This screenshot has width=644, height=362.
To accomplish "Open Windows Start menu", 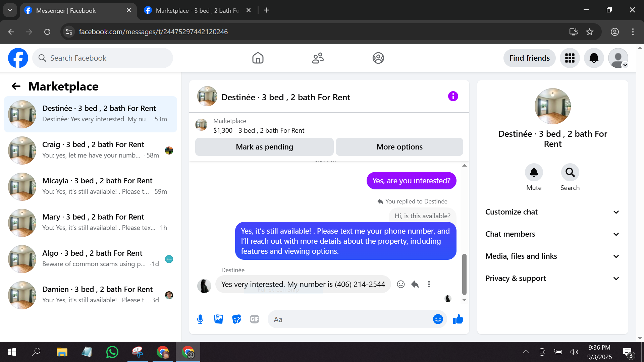I will coord(12,352).
